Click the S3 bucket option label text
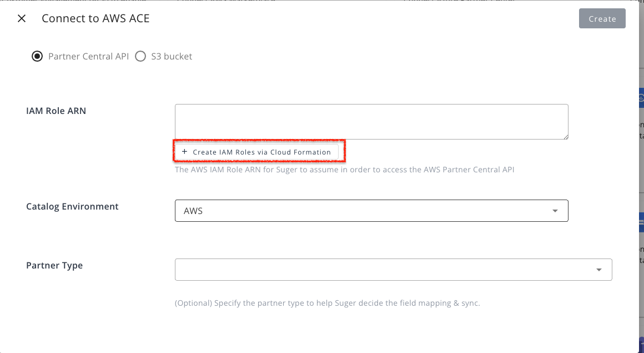The height and width of the screenshot is (353, 644). pyautogui.click(x=172, y=56)
